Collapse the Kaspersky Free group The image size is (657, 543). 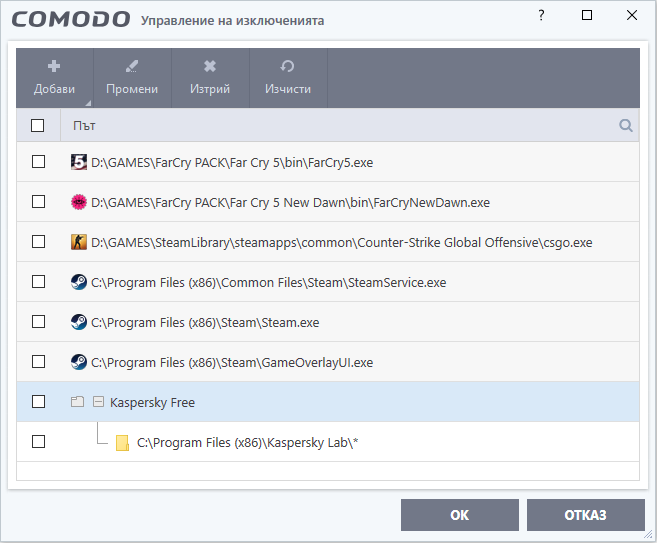point(98,402)
